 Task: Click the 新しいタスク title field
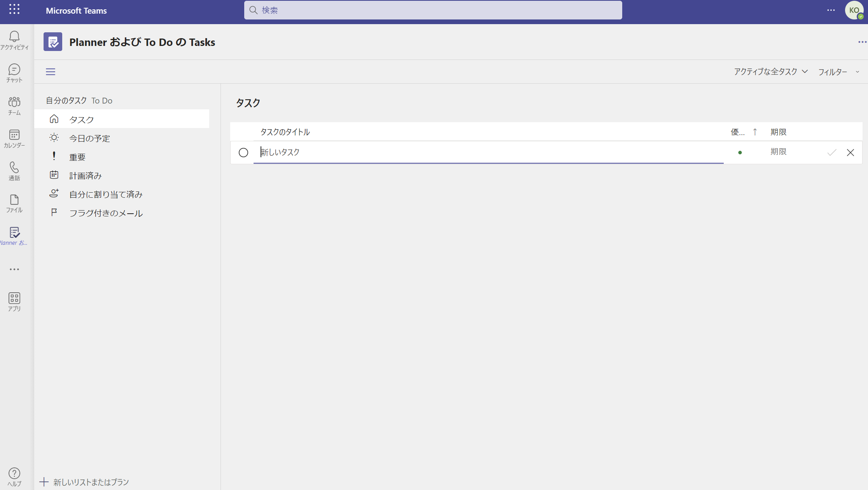(488, 153)
